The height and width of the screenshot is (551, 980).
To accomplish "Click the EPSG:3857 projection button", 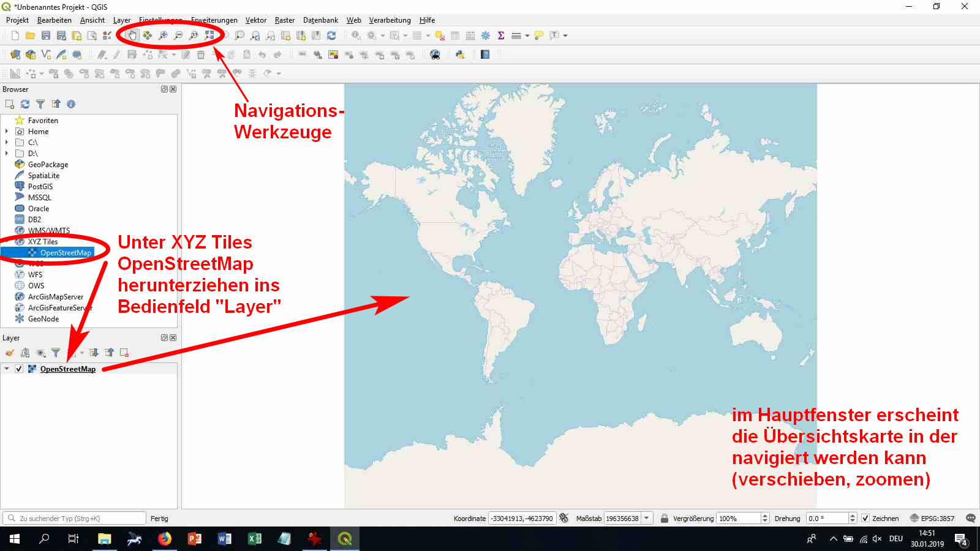I will tap(932, 519).
